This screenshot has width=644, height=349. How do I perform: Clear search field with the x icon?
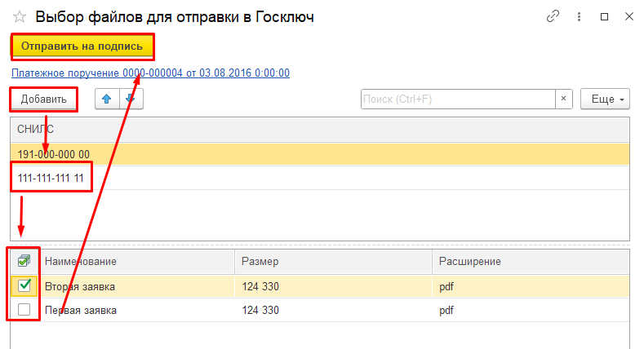point(563,99)
